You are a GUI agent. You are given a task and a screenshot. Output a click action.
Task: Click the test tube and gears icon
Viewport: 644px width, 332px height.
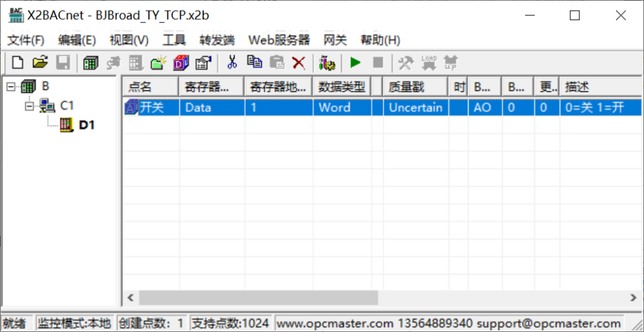tap(327, 63)
